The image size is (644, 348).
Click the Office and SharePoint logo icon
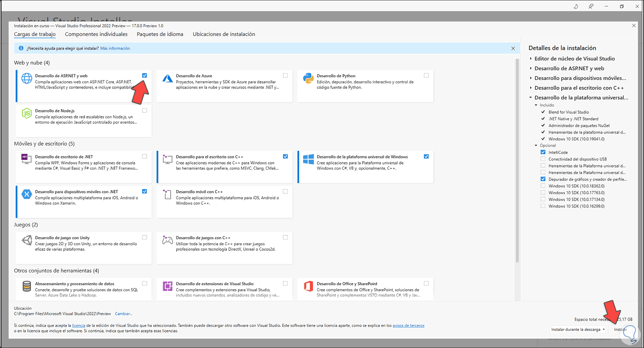pyautogui.click(x=308, y=286)
